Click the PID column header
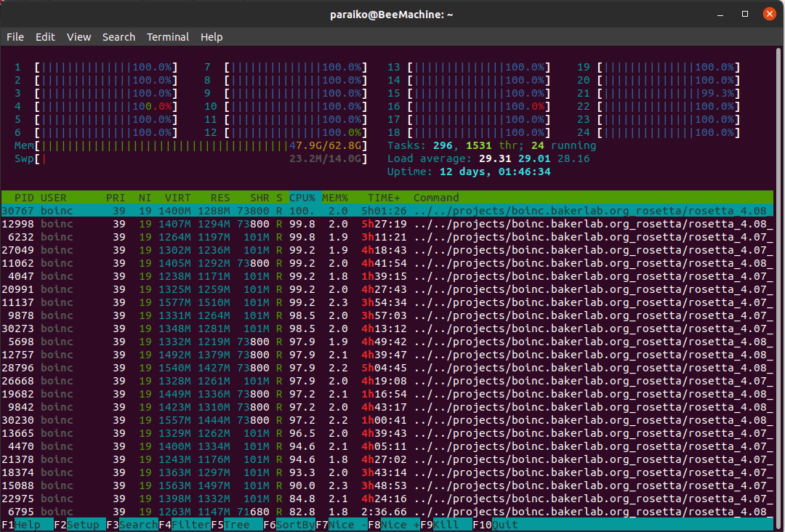This screenshot has width=785, height=532. point(24,198)
